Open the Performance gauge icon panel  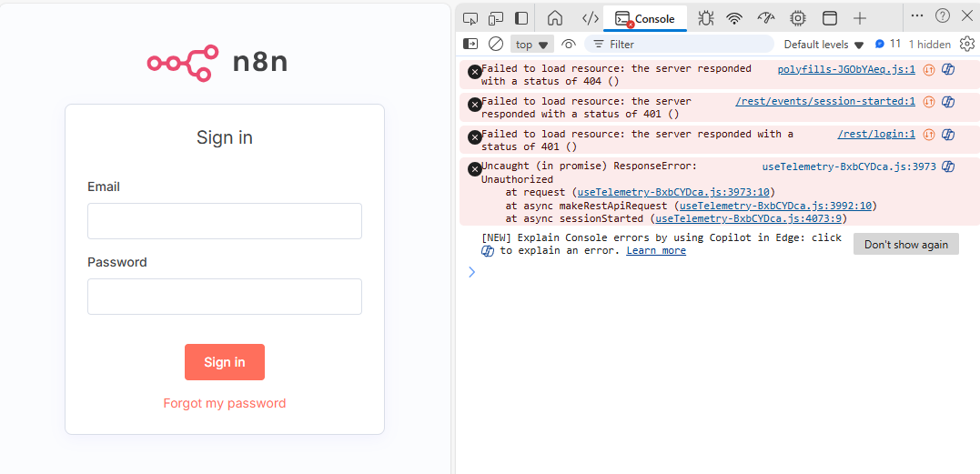click(x=766, y=18)
